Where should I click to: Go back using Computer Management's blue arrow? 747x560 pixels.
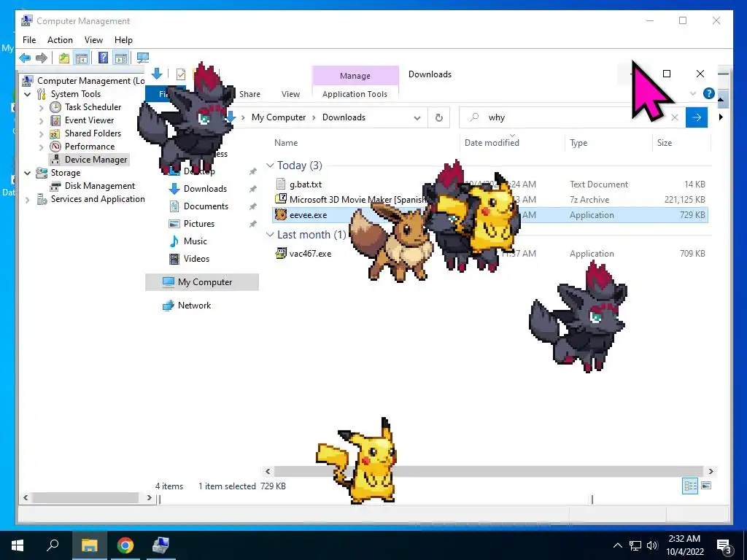click(x=25, y=58)
